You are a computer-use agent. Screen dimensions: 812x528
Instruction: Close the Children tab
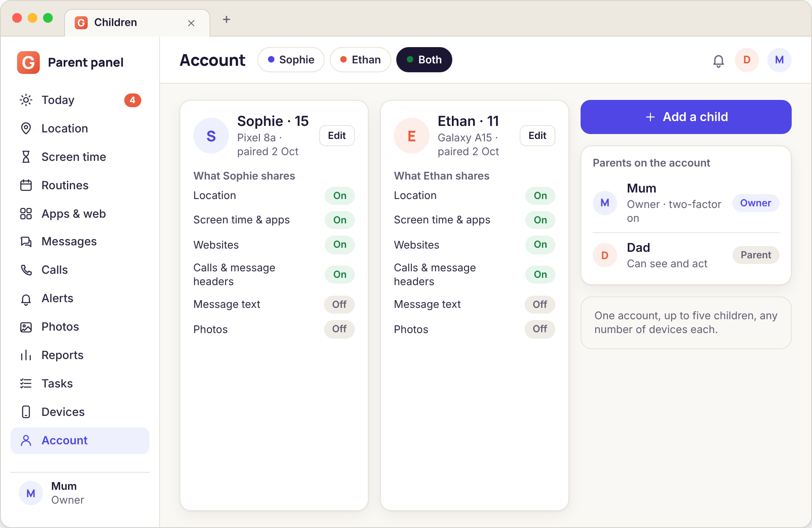191,23
